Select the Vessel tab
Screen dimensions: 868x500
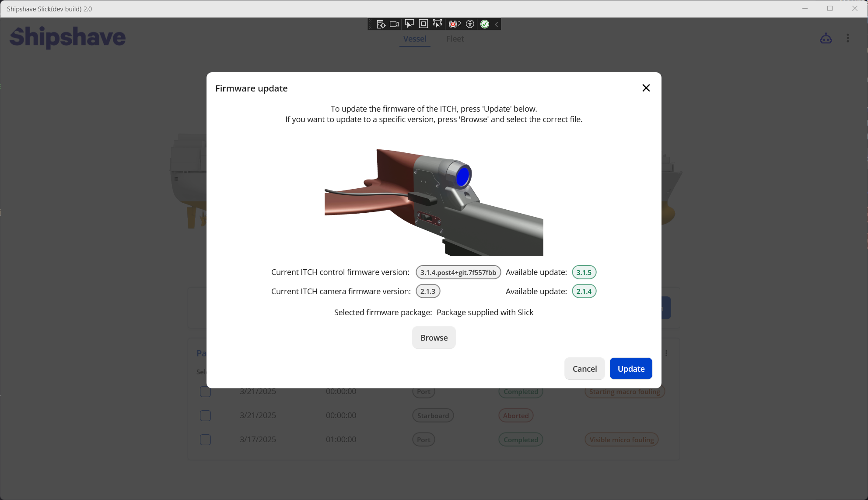point(414,39)
